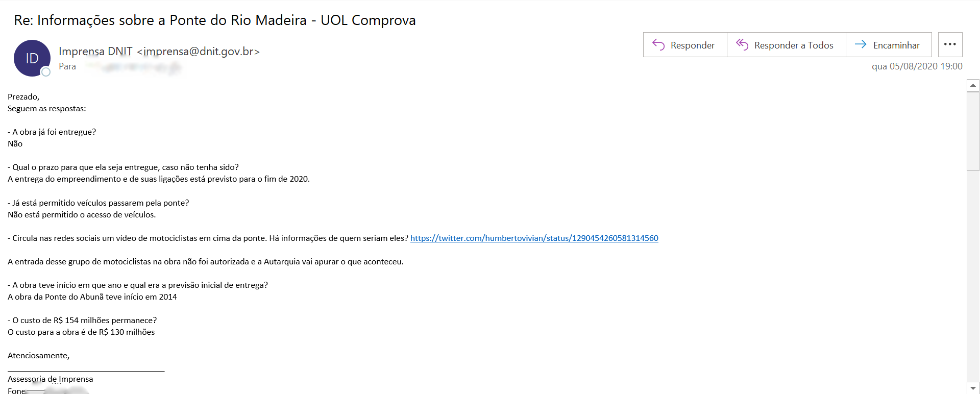Click the Responder button label
The width and height of the screenshot is (980, 394).
[x=692, y=45]
